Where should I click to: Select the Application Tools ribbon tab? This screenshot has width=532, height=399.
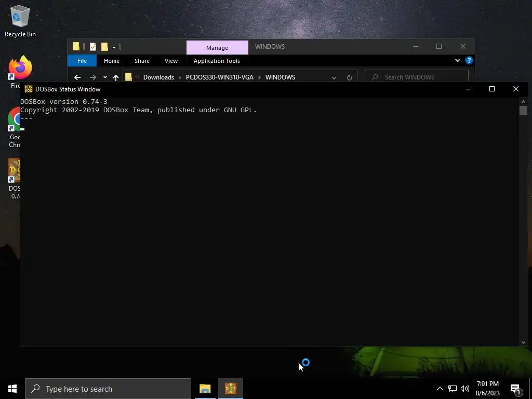click(x=217, y=61)
